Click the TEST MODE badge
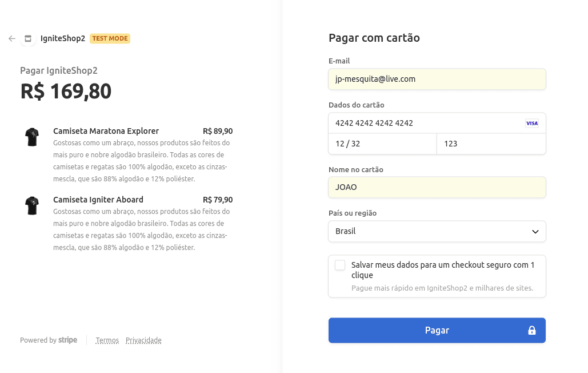The image size is (588, 373). click(x=110, y=38)
